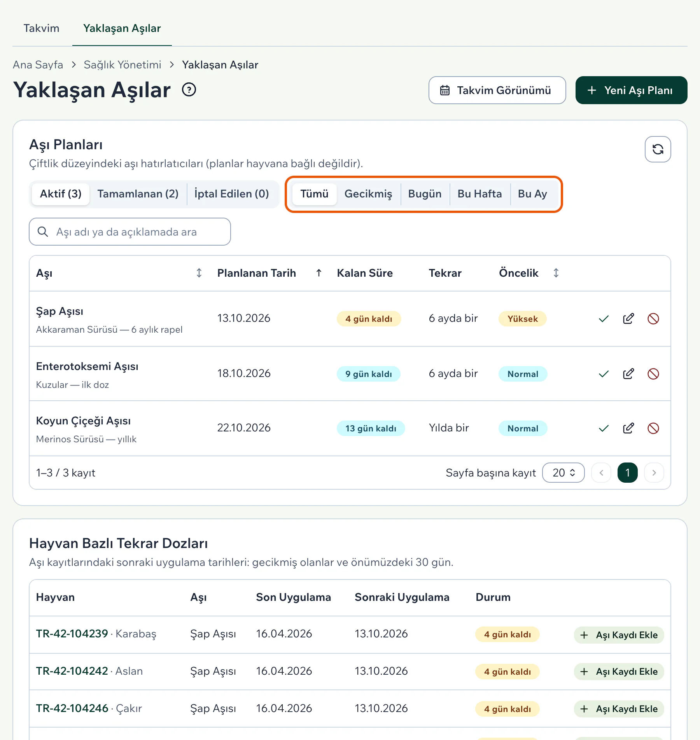Select the Bugün date filter
The image size is (700, 740).
pos(425,194)
